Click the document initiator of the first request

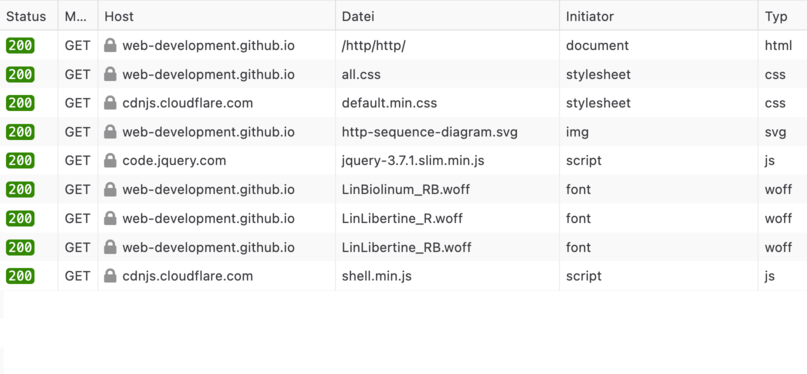(x=598, y=45)
